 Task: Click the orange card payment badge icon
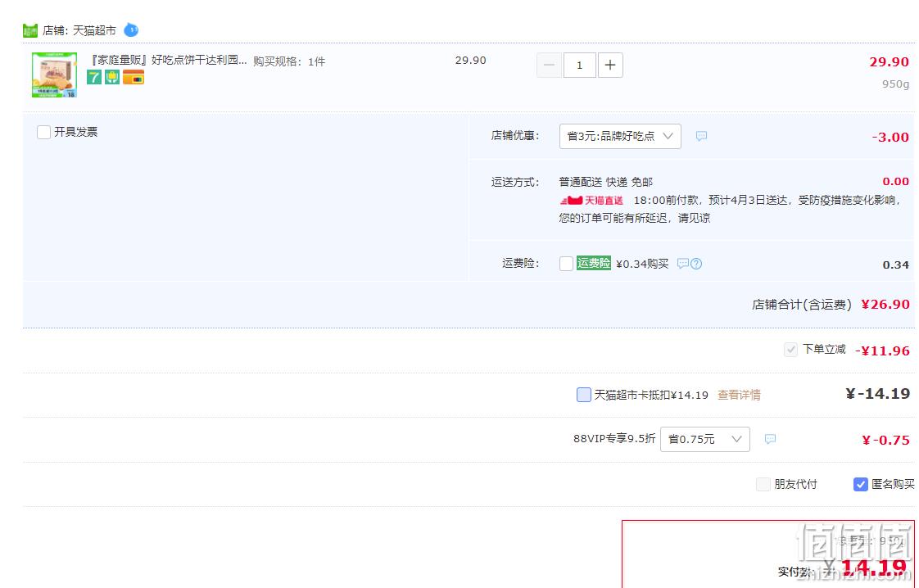pyautogui.click(x=133, y=77)
